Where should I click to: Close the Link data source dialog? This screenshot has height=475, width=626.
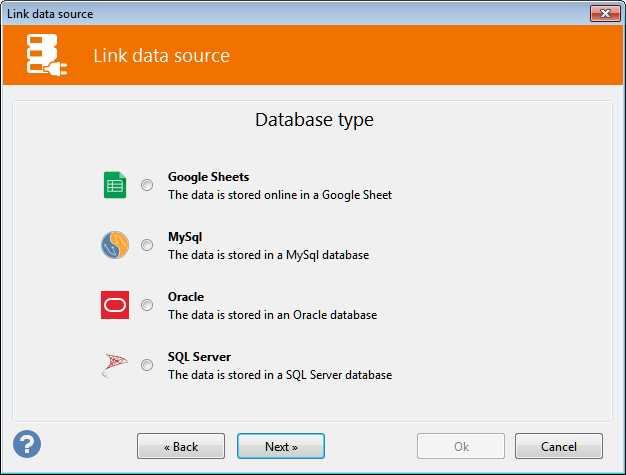[x=605, y=14]
